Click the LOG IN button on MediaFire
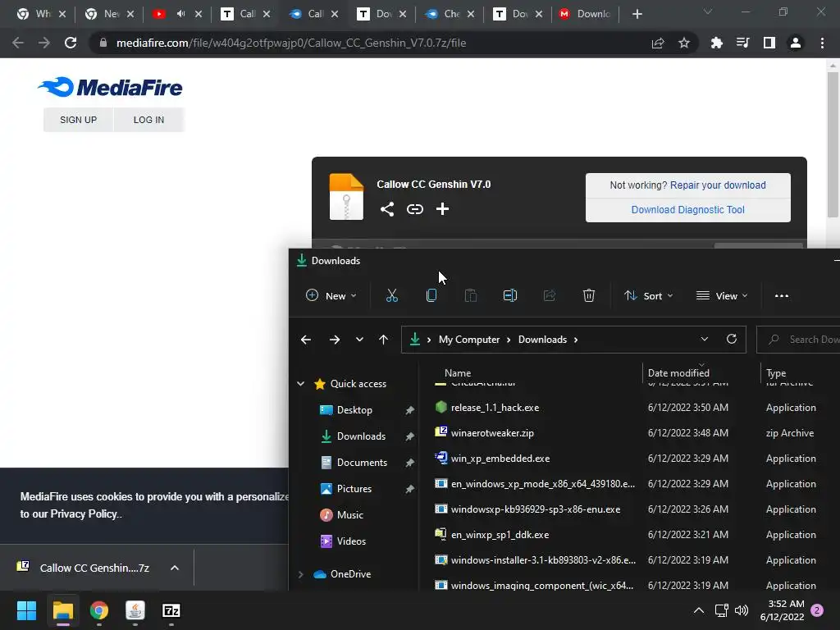The image size is (840, 630). [148, 120]
